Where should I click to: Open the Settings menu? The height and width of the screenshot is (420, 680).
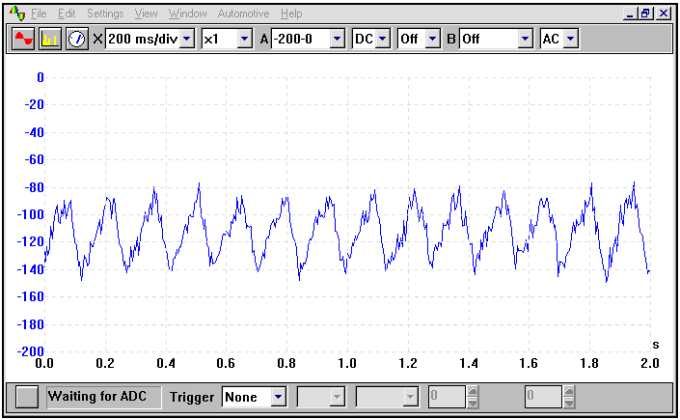click(105, 14)
